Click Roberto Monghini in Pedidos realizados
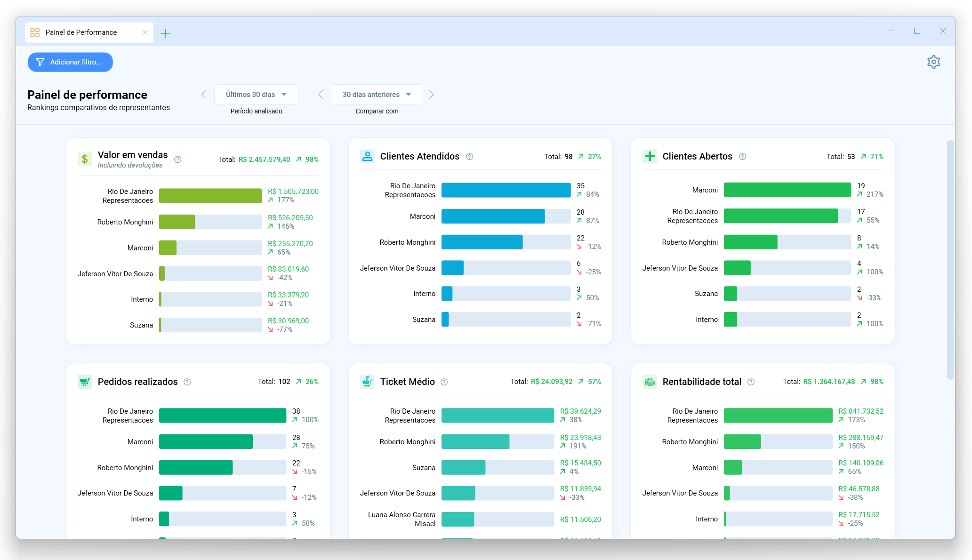Screen dimensions: 972x560 125,468
